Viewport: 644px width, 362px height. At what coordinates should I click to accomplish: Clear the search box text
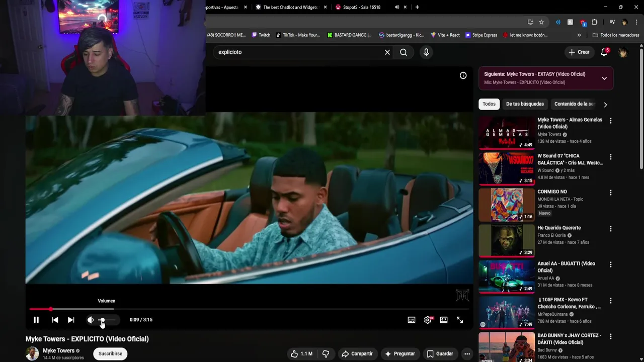(387, 52)
